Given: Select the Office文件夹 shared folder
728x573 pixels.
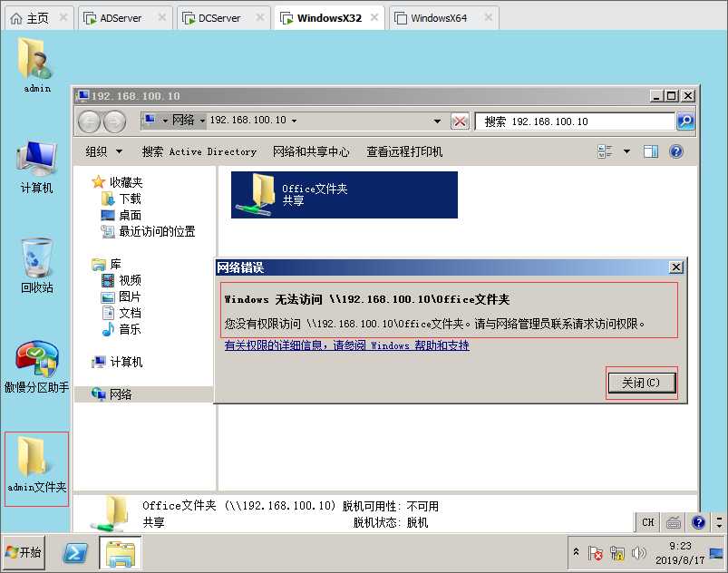Looking at the screenshot, I should tap(344, 195).
